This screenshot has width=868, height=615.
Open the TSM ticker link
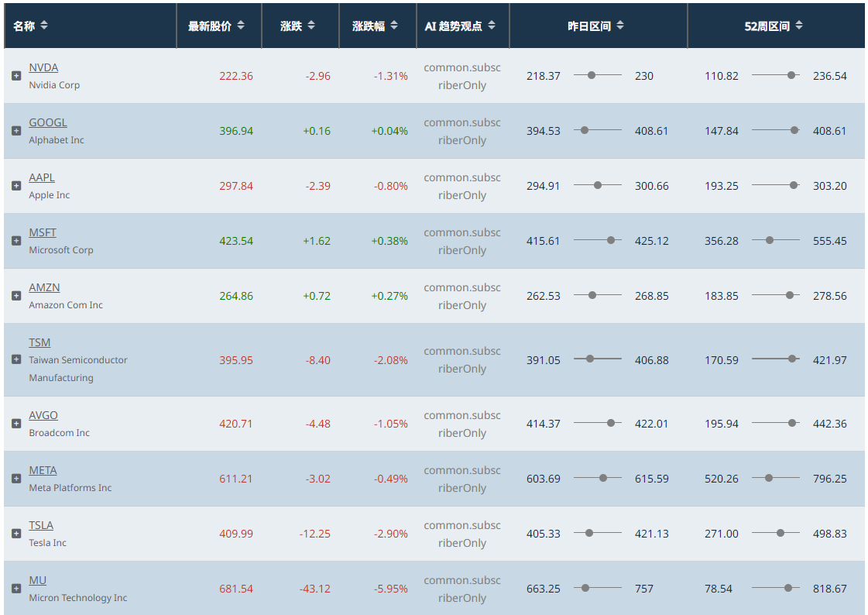(x=39, y=342)
